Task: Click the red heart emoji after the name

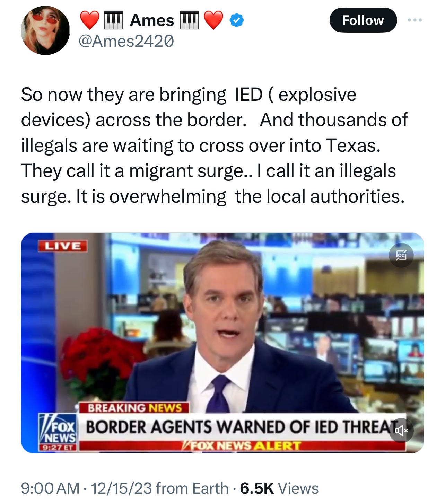Action: [x=213, y=20]
